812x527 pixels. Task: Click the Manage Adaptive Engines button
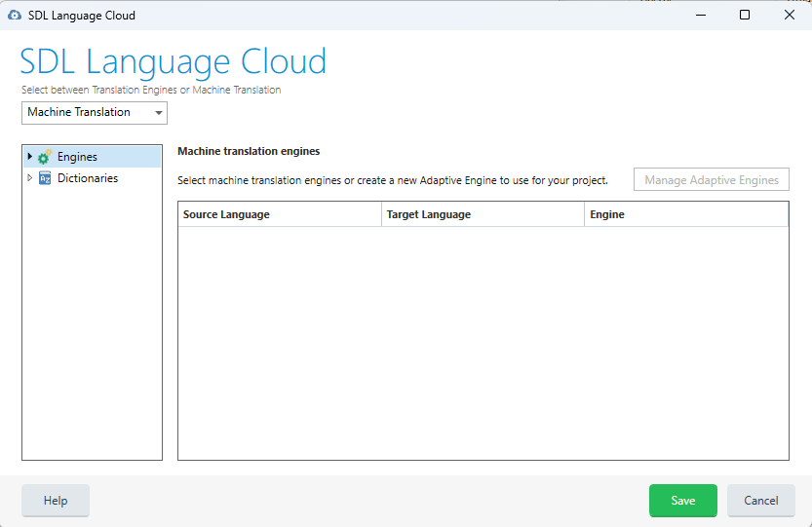(x=711, y=179)
